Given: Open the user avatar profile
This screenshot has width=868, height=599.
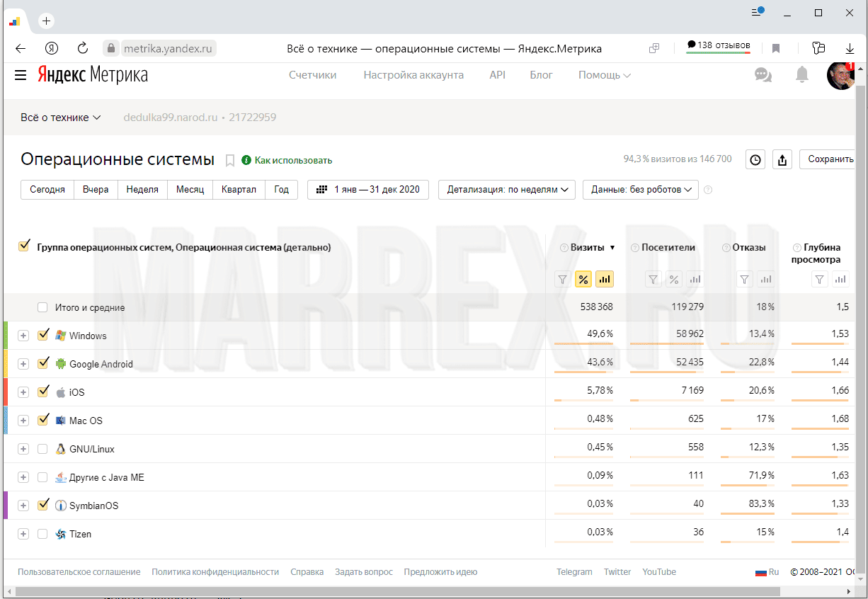Looking at the screenshot, I should coord(841,75).
